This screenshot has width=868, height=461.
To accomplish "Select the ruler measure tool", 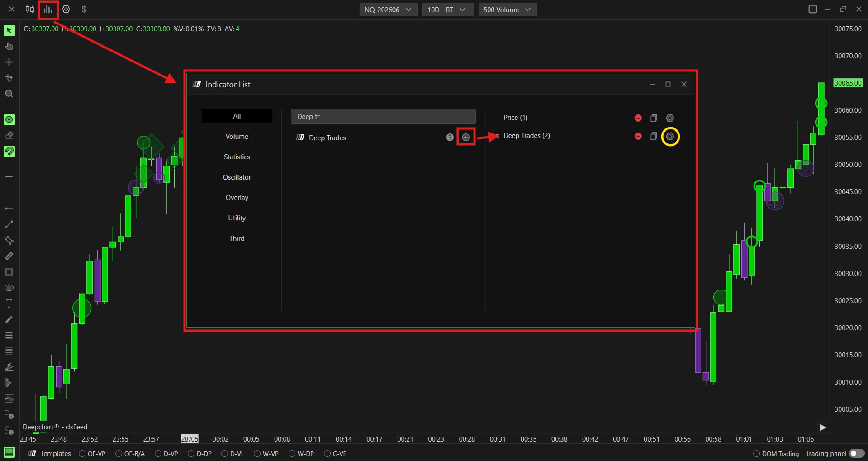I will [x=9, y=256].
